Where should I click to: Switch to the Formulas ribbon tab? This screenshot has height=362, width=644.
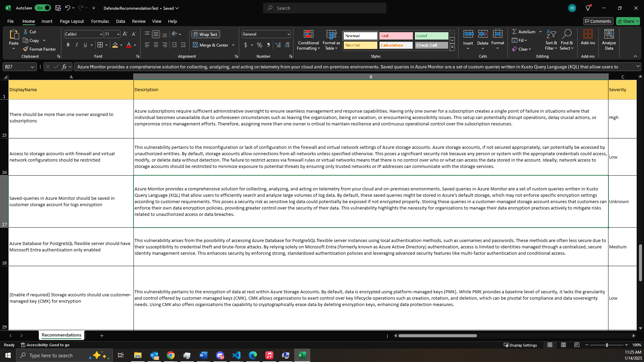[100, 21]
